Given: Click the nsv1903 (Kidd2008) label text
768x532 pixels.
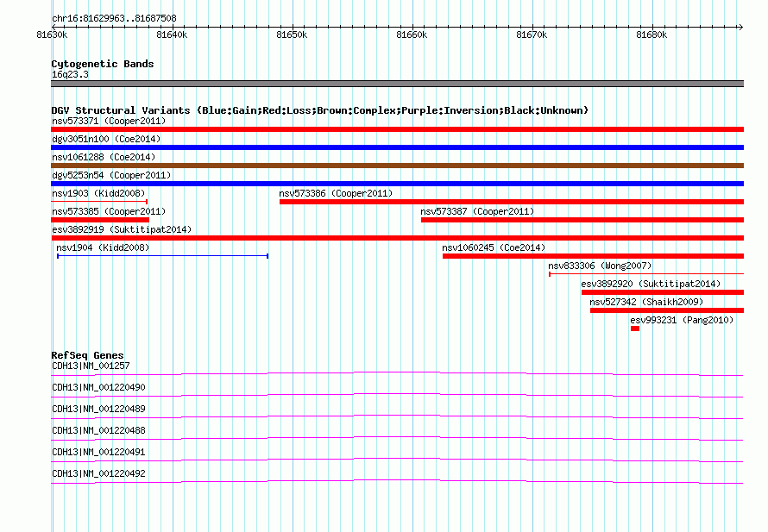Looking at the screenshot, I should 98,193.
